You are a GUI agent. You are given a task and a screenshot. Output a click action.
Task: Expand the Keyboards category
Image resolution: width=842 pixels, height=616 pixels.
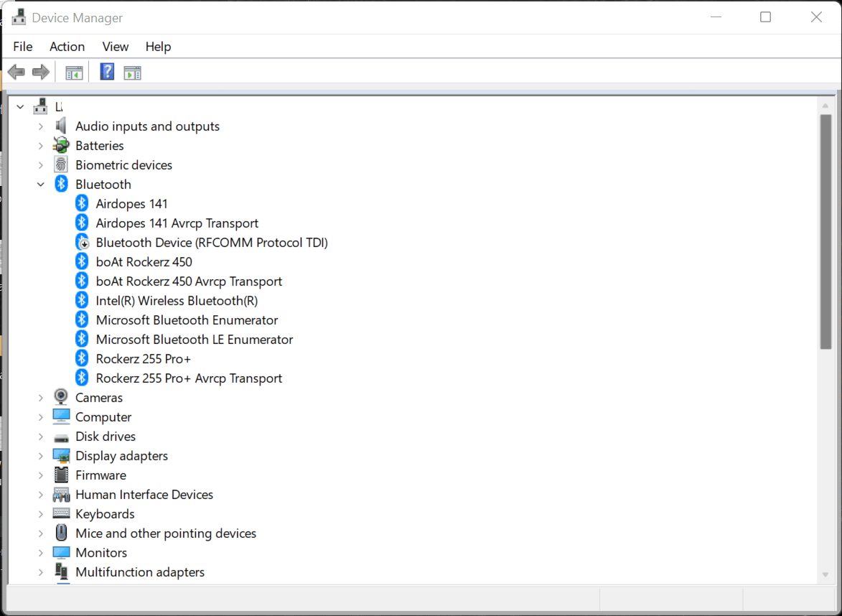click(x=41, y=513)
